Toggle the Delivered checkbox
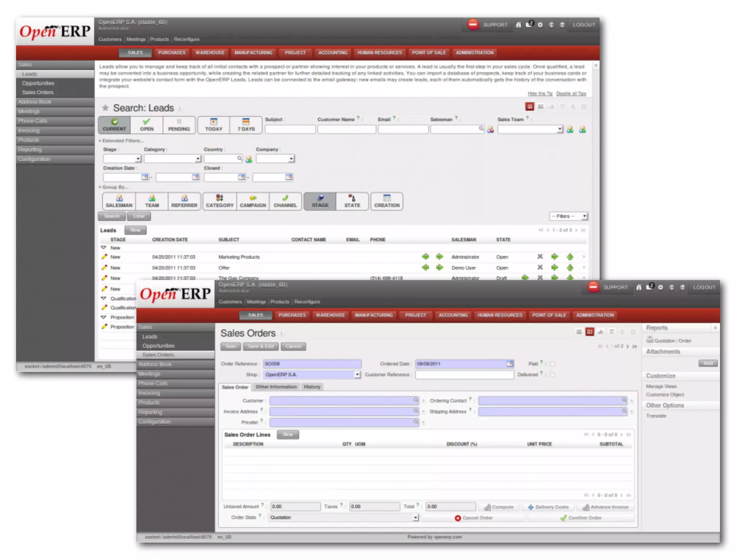747x560 pixels. pos(552,375)
